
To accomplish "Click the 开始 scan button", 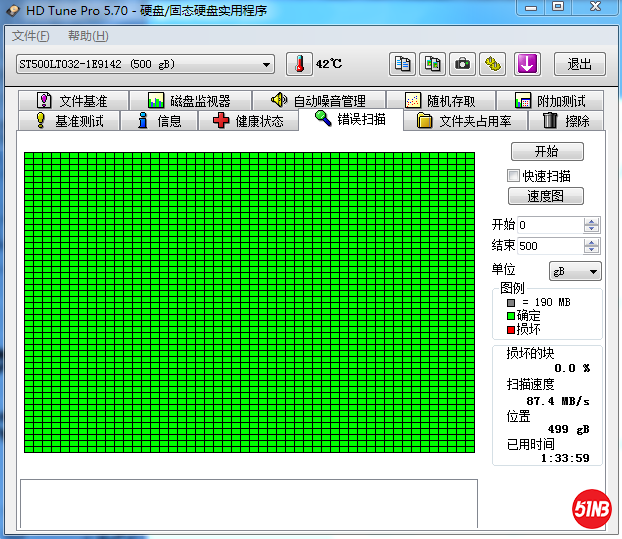I will click(547, 152).
